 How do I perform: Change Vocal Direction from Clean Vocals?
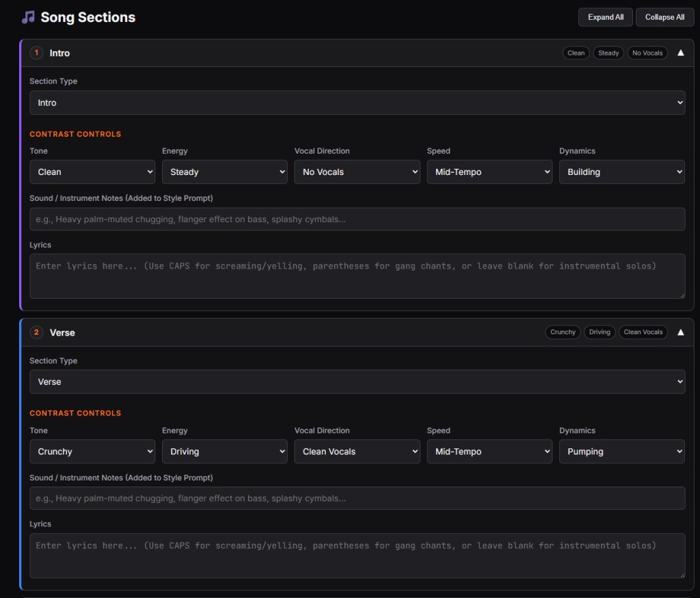357,452
